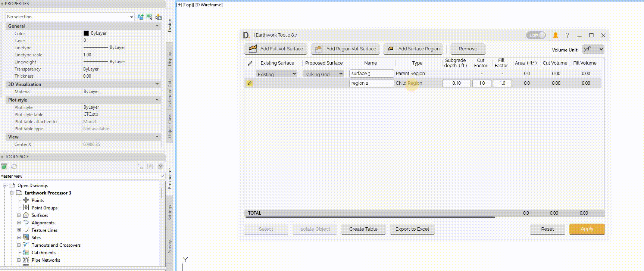Click the Quick Select icon in Properties
Image resolution: width=644 pixels, height=271 pixels.
click(x=159, y=17)
